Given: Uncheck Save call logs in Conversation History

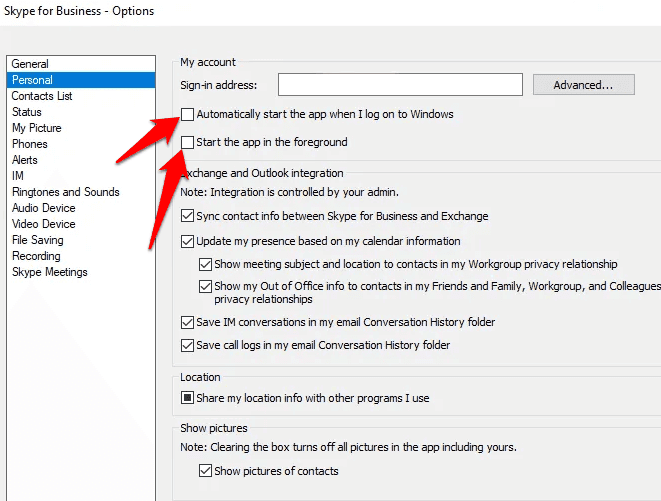Looking at the screenshot, I should click(188, 345).
